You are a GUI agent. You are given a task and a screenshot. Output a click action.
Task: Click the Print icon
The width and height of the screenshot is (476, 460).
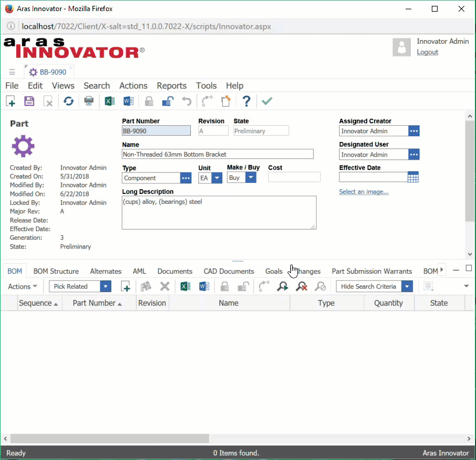point(89,101)
